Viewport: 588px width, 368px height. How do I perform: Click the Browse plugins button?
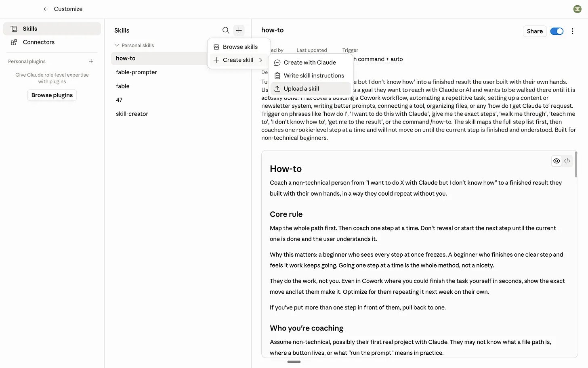52,95
